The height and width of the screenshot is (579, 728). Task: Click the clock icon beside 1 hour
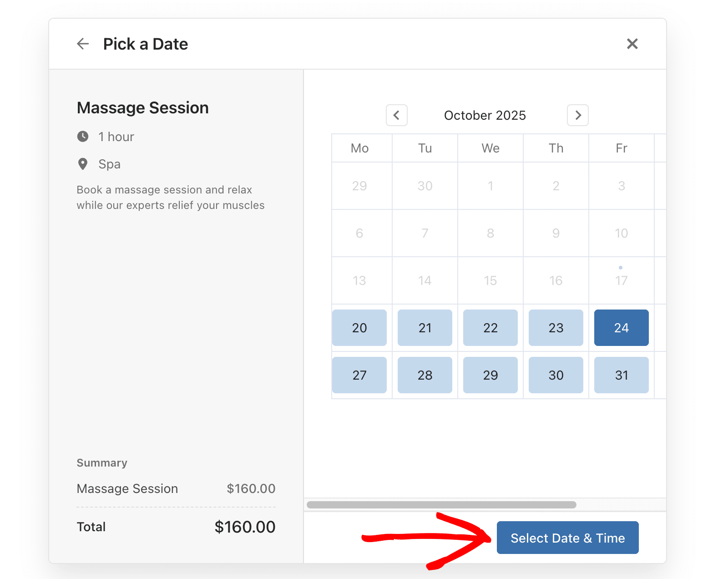pos(83,137)
